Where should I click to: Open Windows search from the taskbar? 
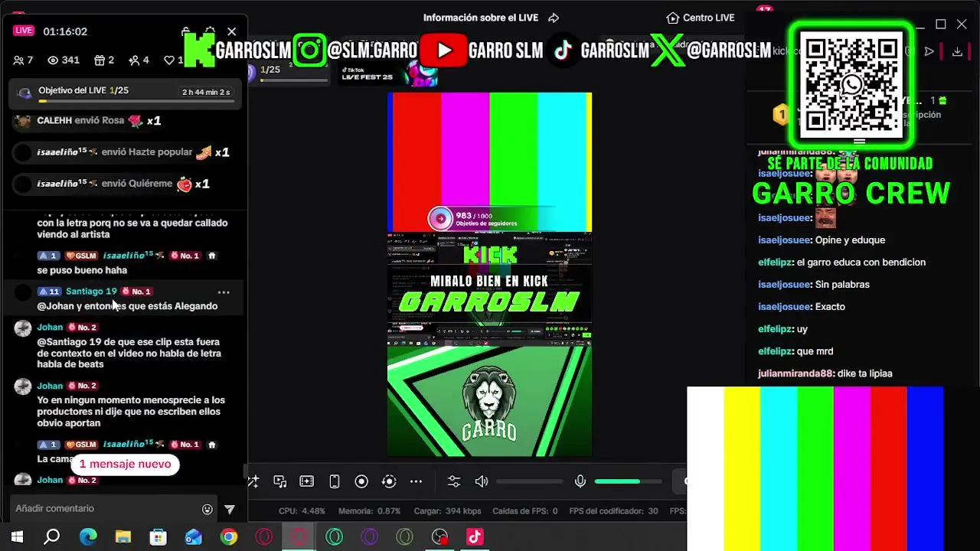click(x=52, y=537)
